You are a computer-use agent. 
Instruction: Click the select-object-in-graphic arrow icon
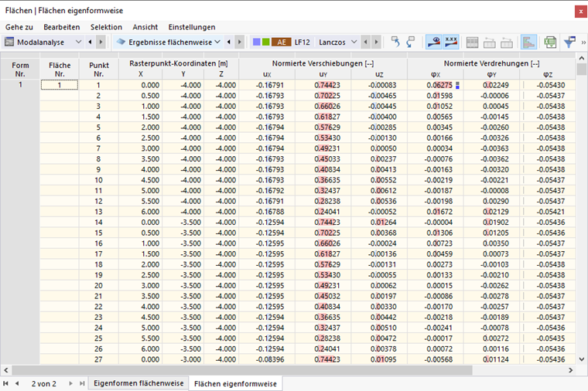coord(395,42)
